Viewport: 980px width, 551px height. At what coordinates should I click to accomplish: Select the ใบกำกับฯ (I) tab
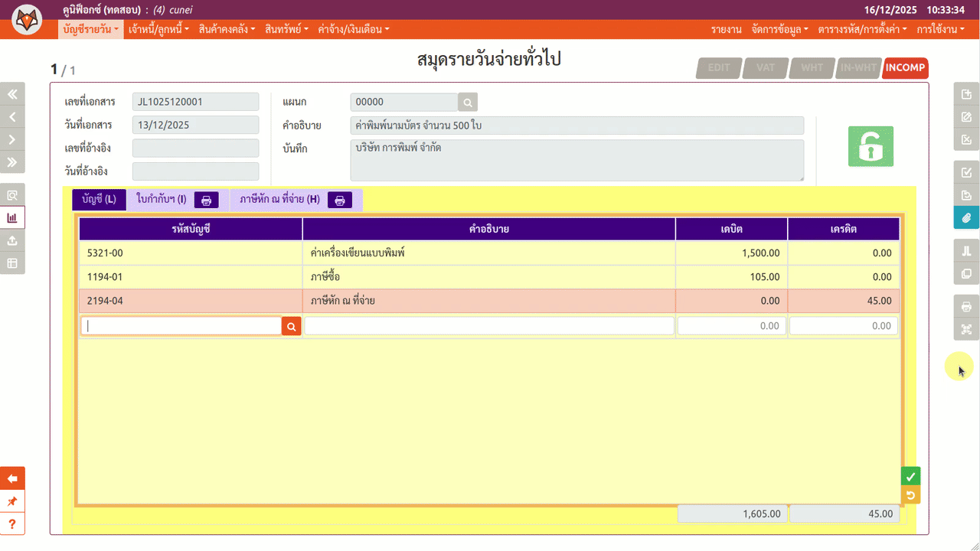pos(161,200)
